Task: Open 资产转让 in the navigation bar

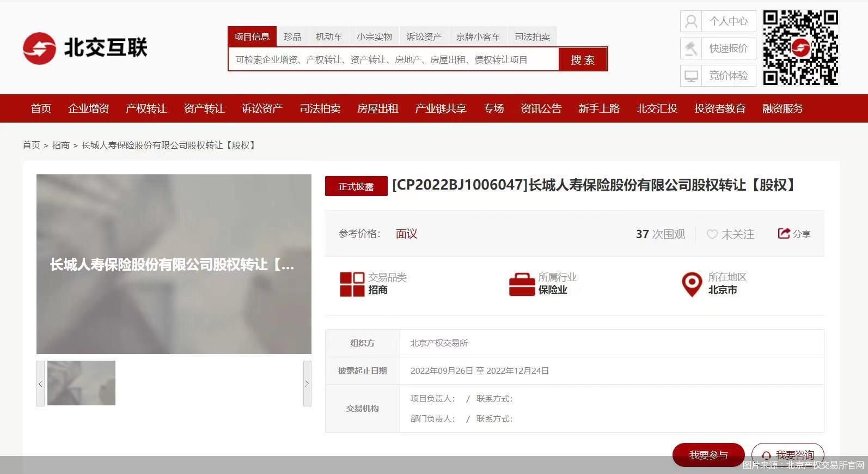Action: [x=204, y=108]
